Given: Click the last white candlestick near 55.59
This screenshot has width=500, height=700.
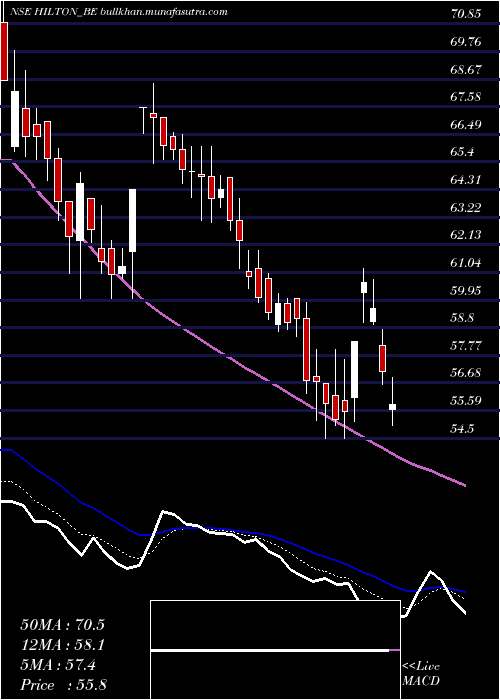Looking at the screenshot, I should pyautogui.click(x=392, y=407).
